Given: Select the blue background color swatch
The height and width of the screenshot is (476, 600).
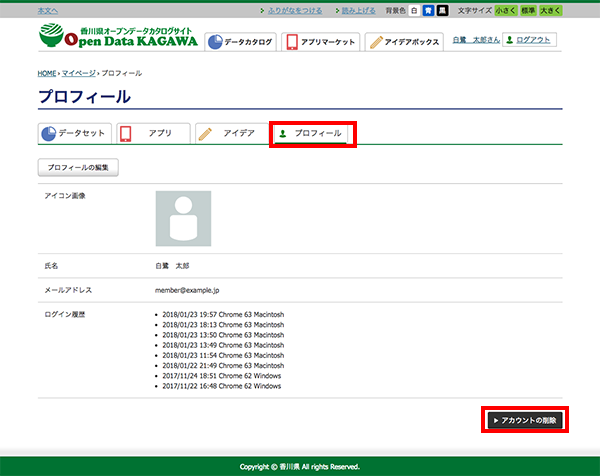Looking at the screenshot, I should (428, 10).
